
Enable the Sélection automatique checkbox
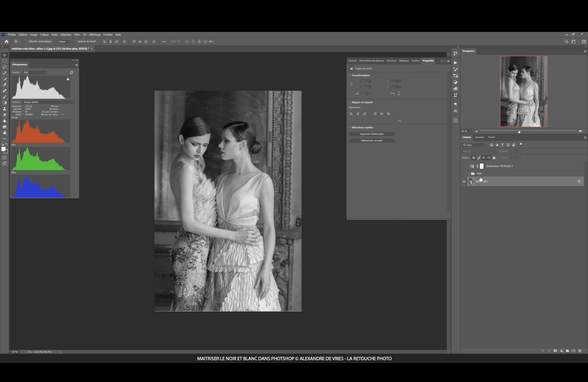[26, 41]
